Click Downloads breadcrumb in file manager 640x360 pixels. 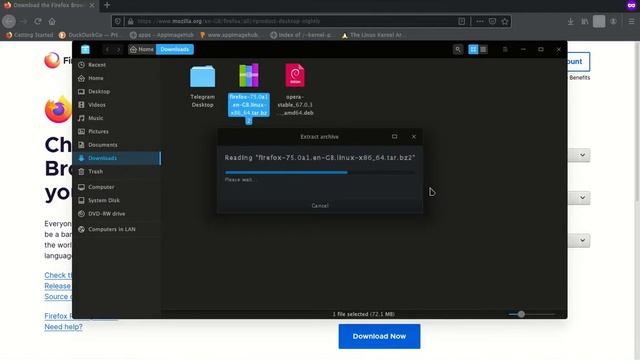click(175, 49)
